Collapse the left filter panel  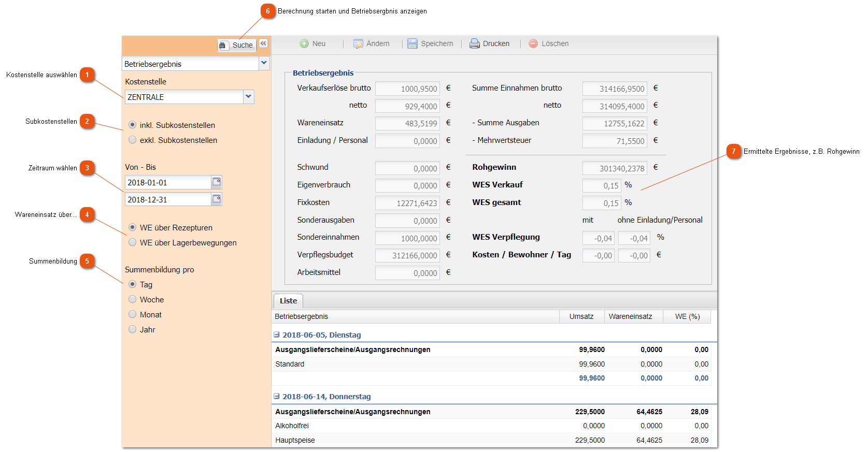263,43
